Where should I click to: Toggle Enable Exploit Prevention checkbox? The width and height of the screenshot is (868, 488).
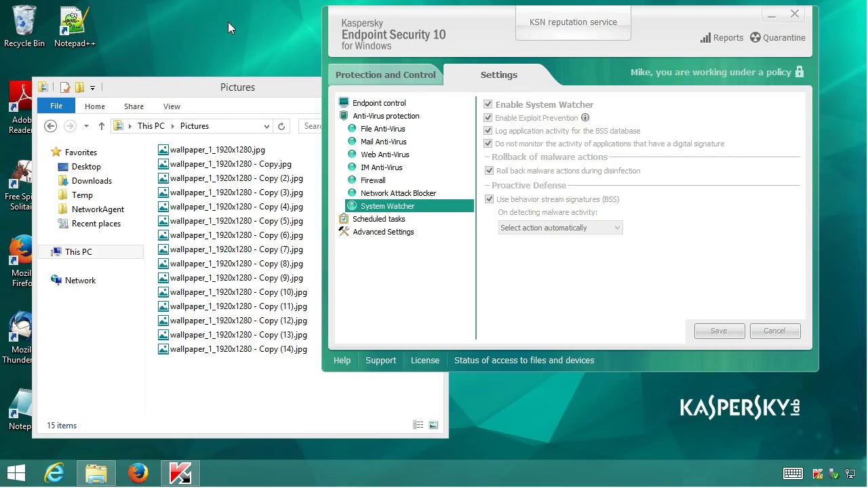pyautogui.click(x=488, y=118)
